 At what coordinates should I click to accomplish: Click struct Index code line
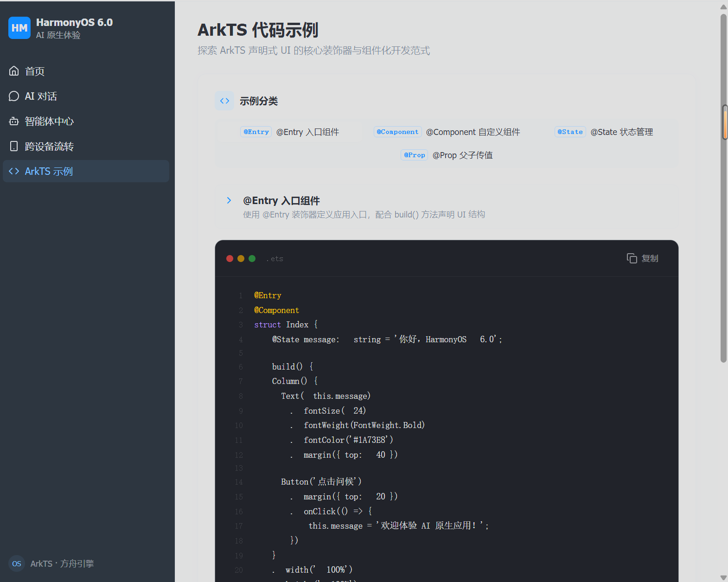pyautogui.click(x=286, y=325)
